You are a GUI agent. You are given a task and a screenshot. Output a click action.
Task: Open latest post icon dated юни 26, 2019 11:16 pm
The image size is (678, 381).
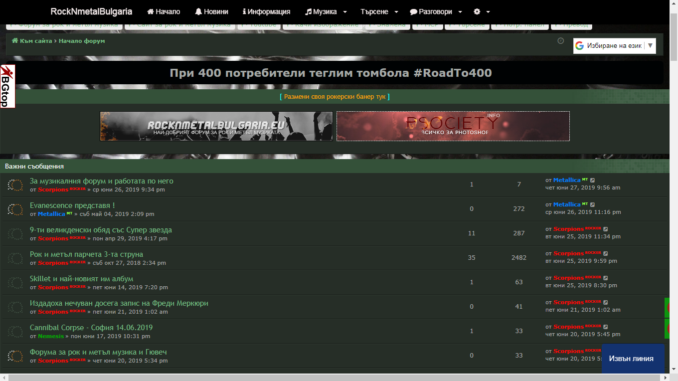592,205
